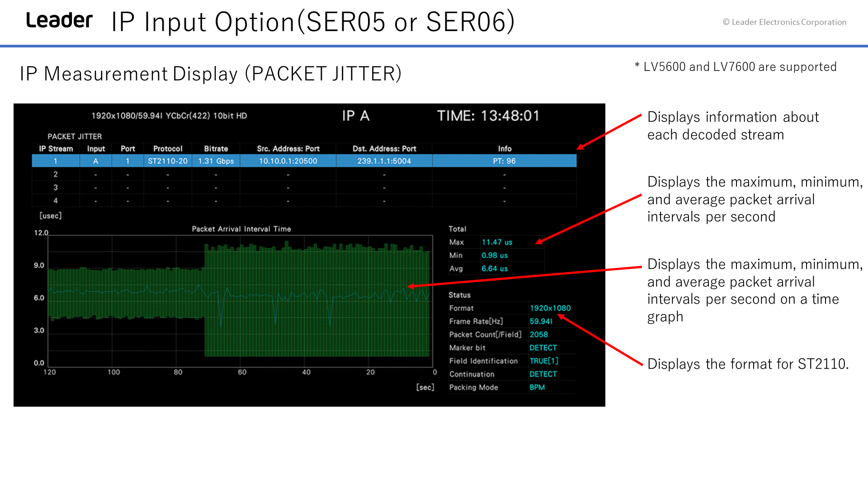Click the IP A input label
This screenshot has width=868, height=488.
click(356, 116)
